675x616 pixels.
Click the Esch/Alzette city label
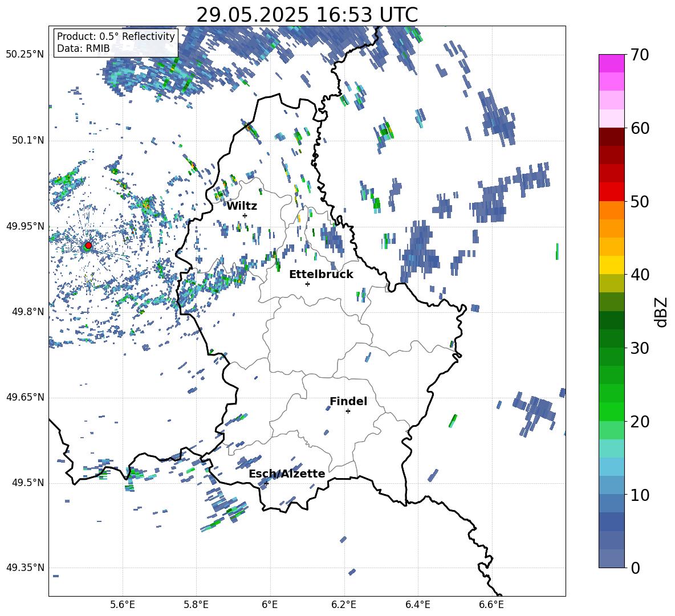[x=287, y=474]
